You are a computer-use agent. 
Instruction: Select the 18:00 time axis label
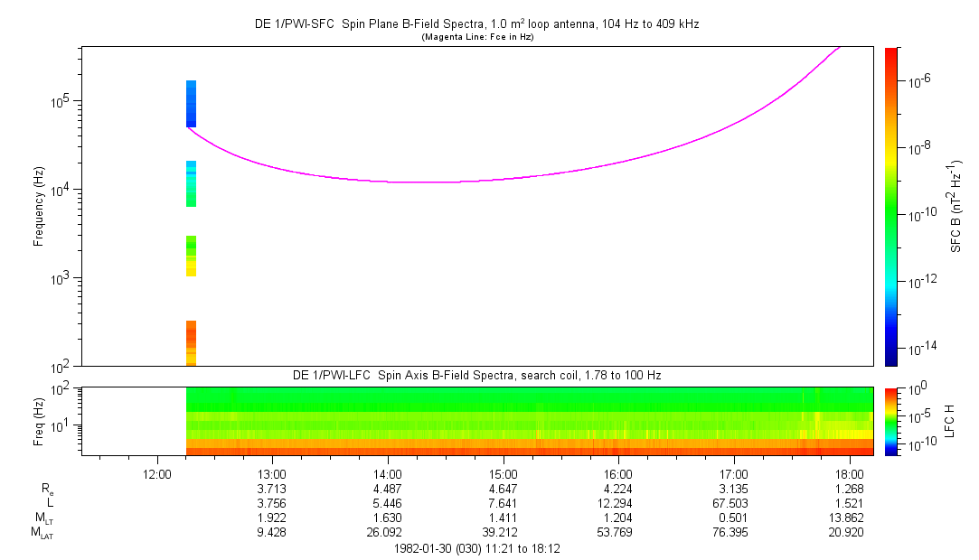[848, 473]
